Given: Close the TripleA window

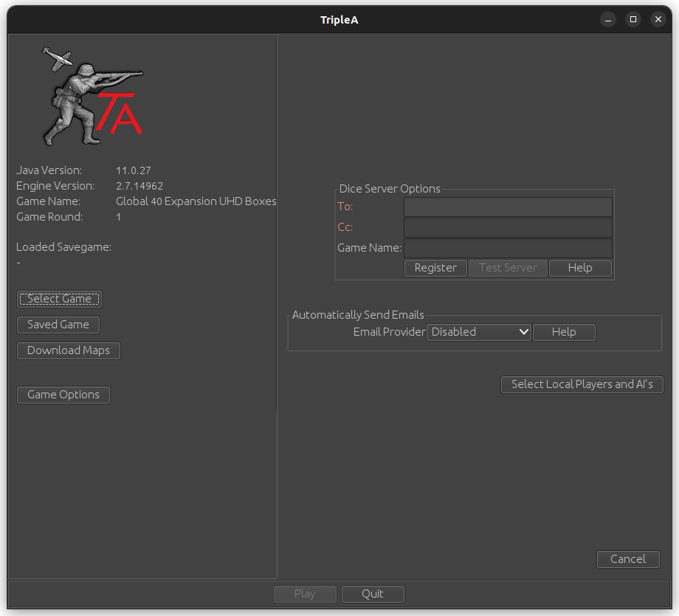Looking at the screenshot, I should coord(658,19).
